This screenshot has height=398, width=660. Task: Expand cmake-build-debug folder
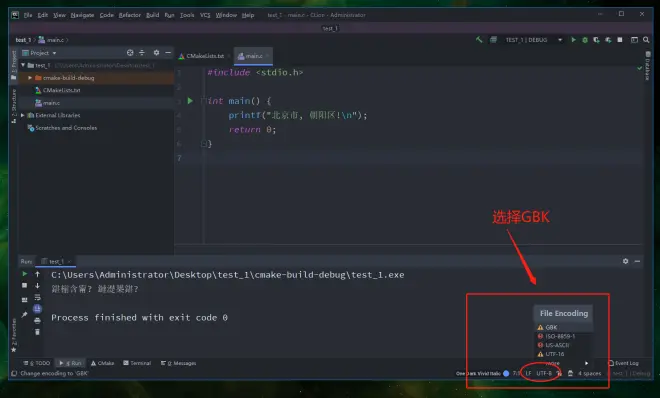tap(30, 78)
